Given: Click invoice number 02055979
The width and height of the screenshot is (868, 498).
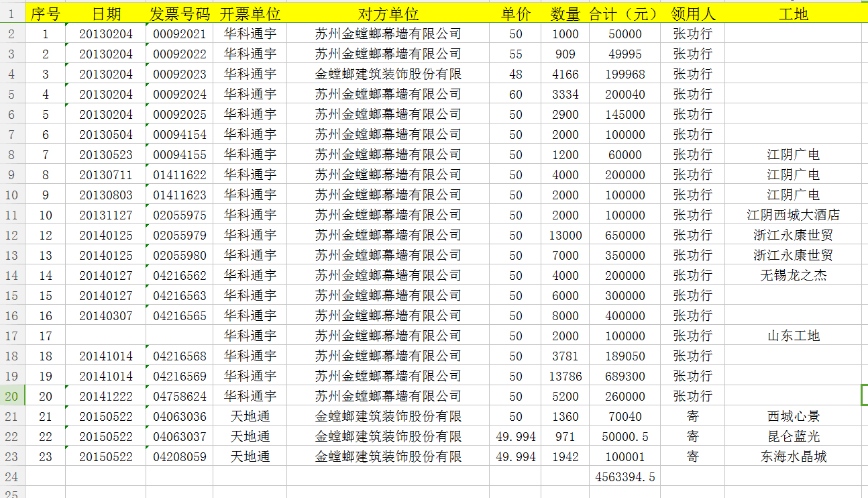Looking at the screenshot, I should coord(180,235).
